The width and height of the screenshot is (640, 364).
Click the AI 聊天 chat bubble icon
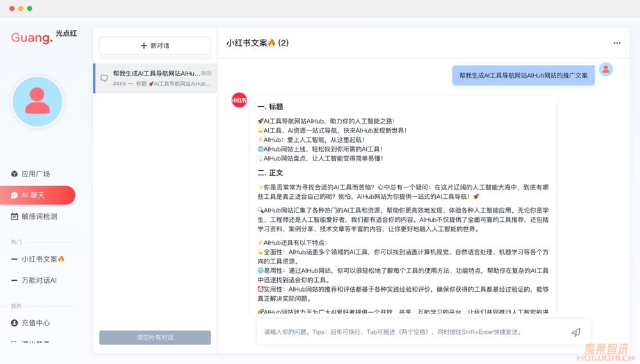[x=14, y=195]
